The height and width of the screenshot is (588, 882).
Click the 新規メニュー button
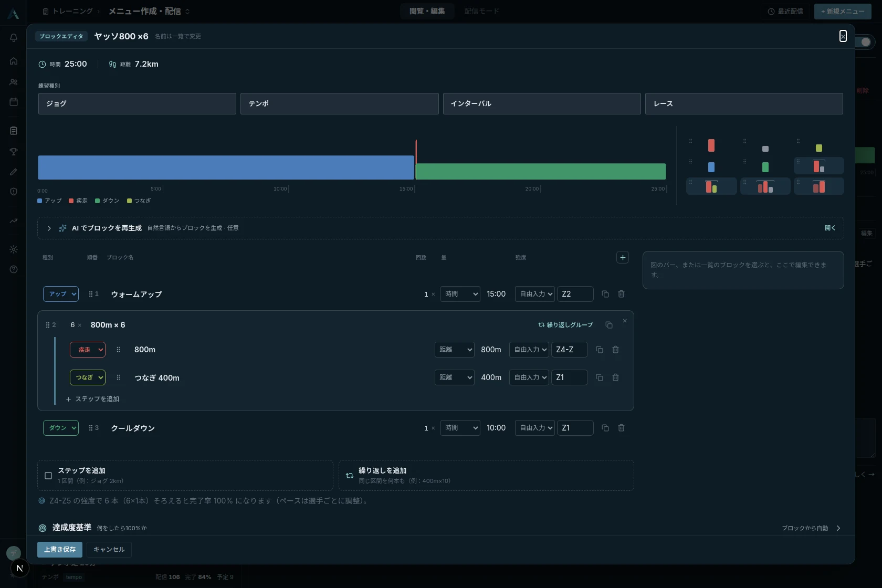point(843,11)
